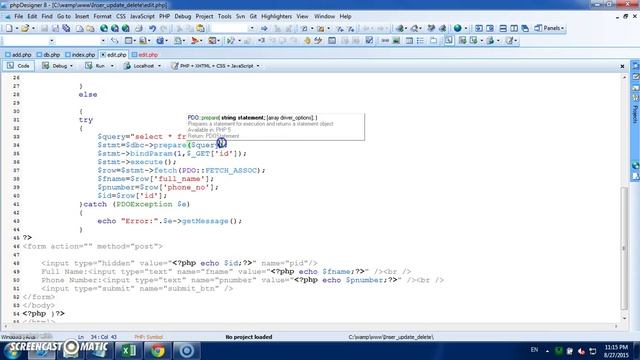Screen dimensions: 640x360
Task: Expand the Run dropdown arrow
Action: [x=112, y=66]
